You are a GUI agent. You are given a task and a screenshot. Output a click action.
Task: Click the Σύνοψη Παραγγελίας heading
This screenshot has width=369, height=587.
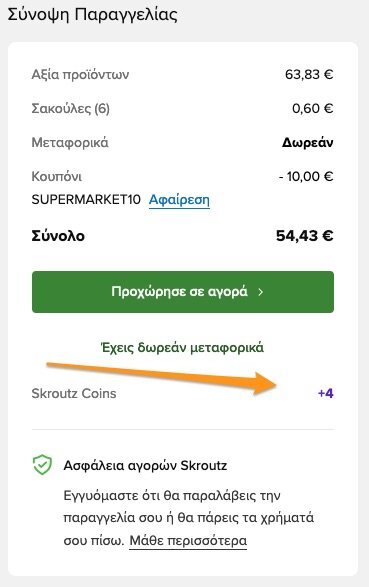pos(92,15)
